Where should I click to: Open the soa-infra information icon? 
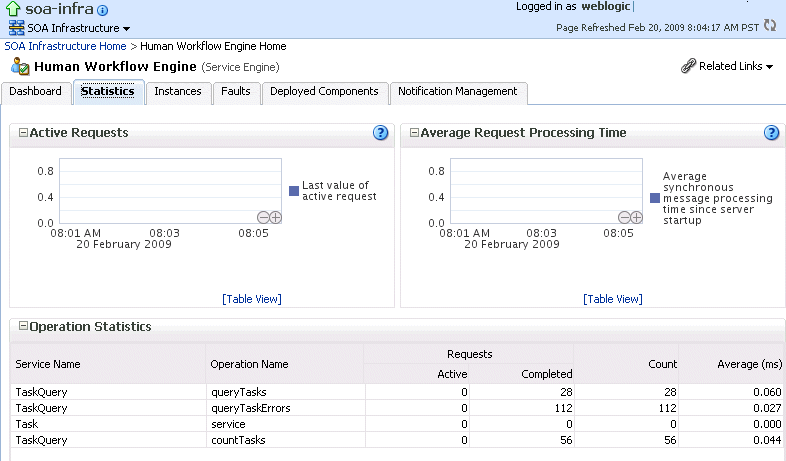tap(102, 10)
